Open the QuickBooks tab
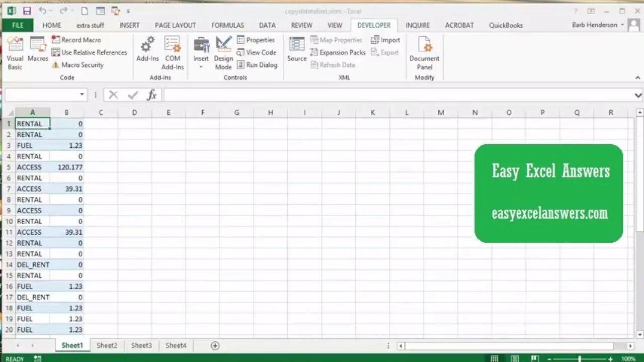The image size is (644, 362). [x=506, y=25]
